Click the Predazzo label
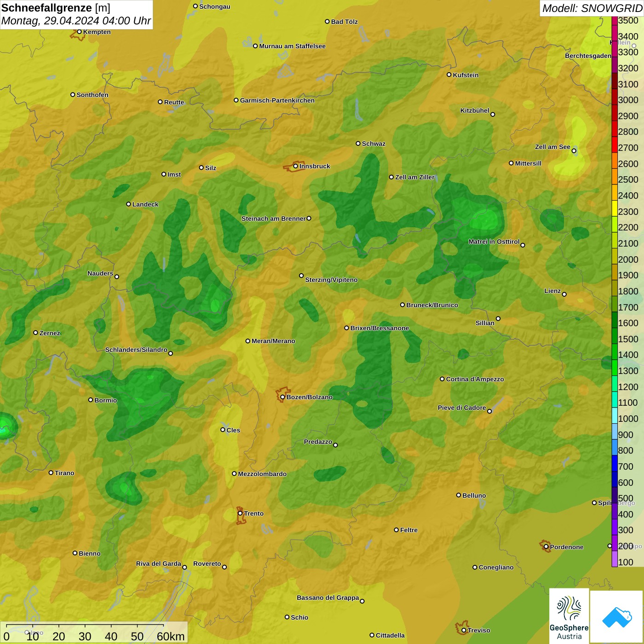The image size is (644, 644). (318, 442)
